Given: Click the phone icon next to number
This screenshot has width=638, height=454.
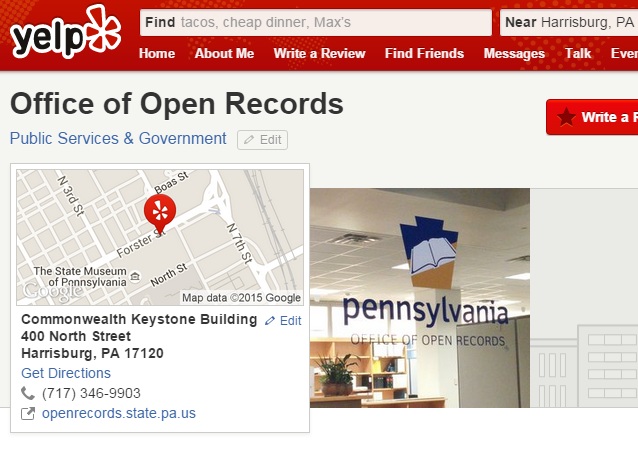Looking at the screenshot, I should 28,393.
